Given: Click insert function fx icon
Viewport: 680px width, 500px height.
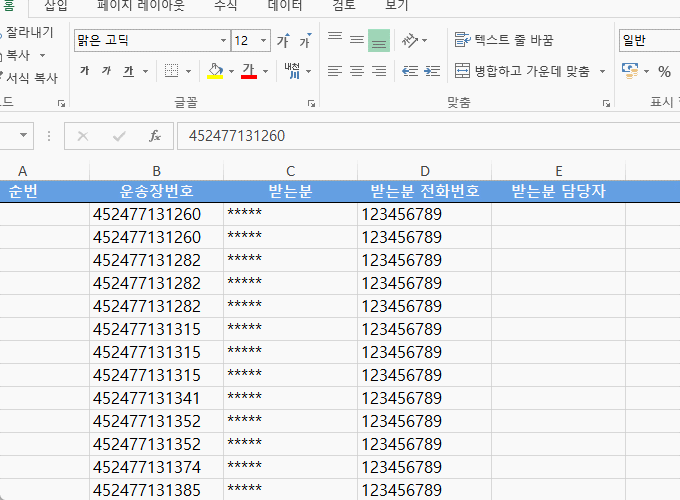Looking at the screenshot, I should (x=155, y=136).
